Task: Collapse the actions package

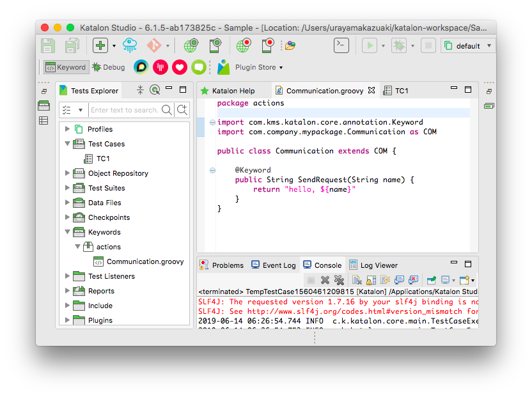Action: [78, 247]
